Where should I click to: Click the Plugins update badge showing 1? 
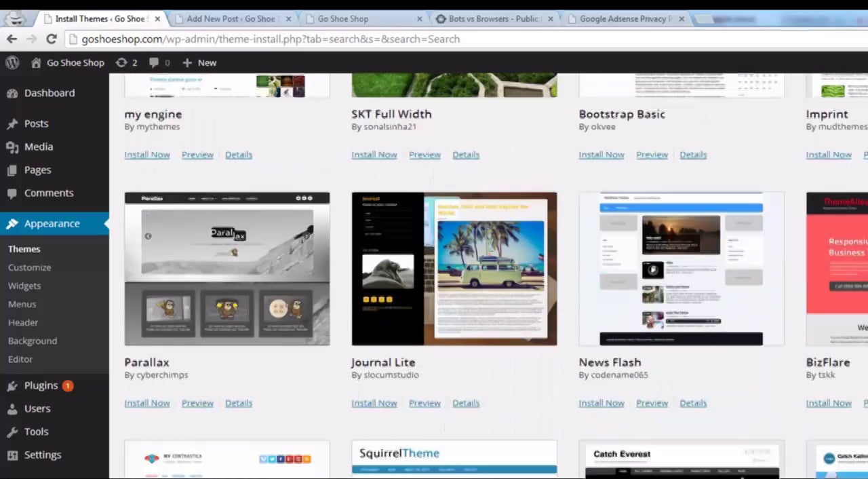tap(68, 385)
